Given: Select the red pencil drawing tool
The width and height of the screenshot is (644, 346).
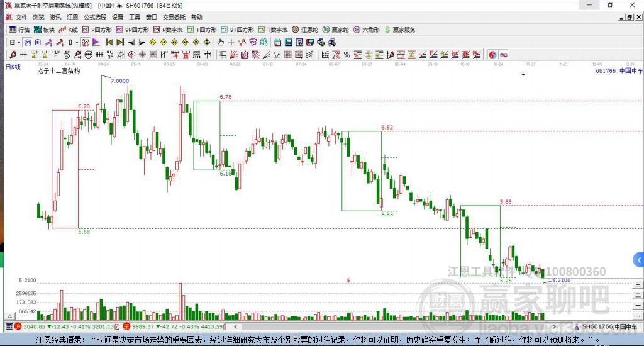Looking at the screenshot, I should (x=13, y=55).
